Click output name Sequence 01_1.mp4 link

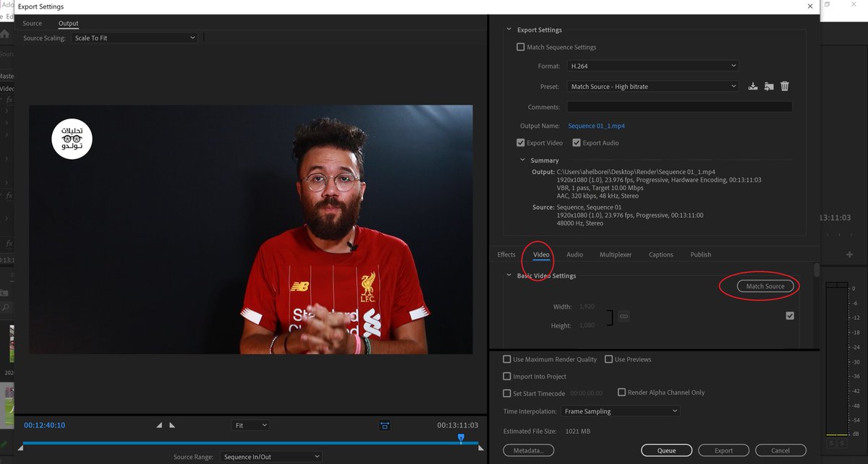point(597,126)
